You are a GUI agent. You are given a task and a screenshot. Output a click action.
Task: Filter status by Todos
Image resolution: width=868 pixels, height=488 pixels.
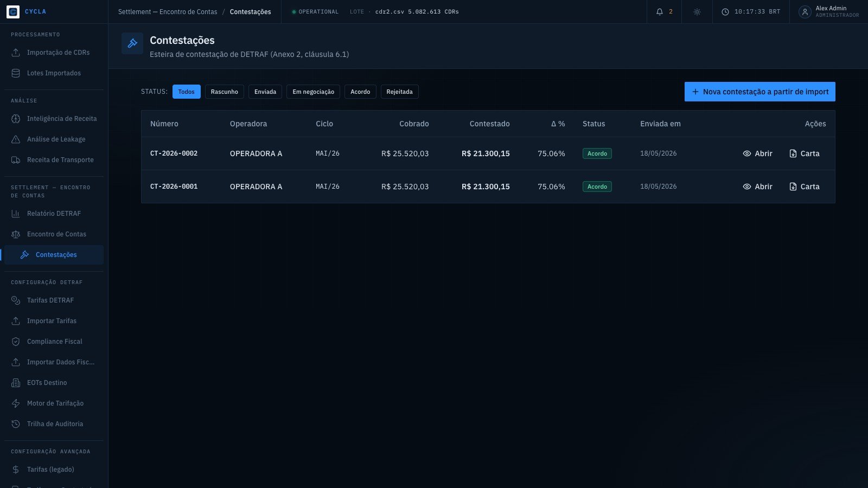tap(187, 92)
